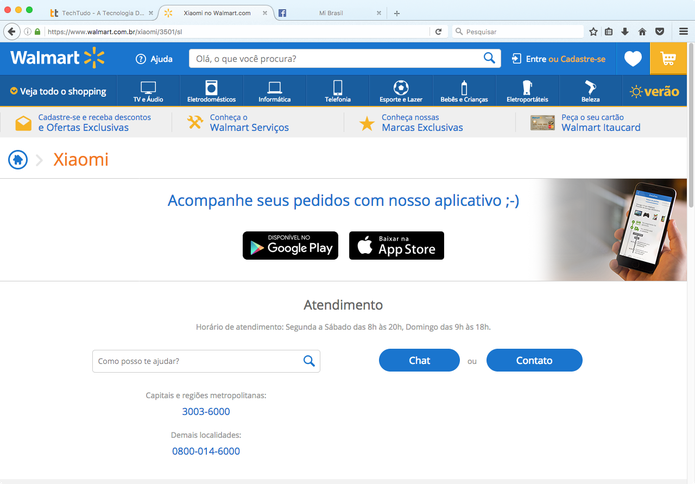Open the Eletroportáteis category
Screen dimensions: 695x484
(527, 91)
